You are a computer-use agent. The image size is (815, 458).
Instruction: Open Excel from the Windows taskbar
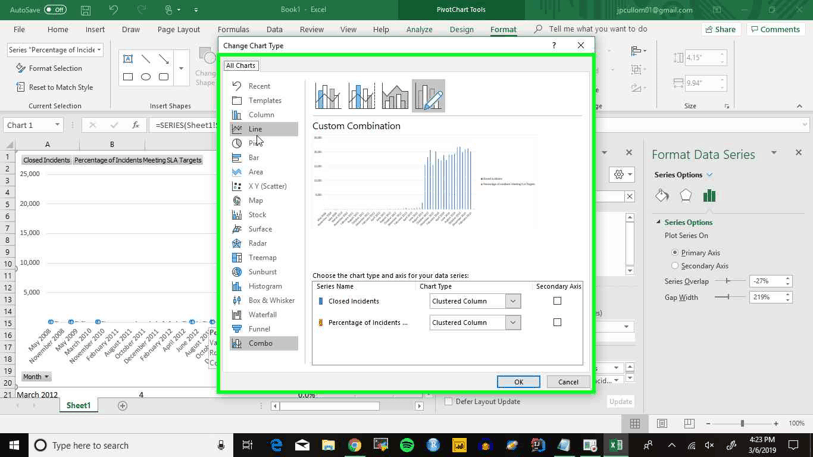click(616, 446)
